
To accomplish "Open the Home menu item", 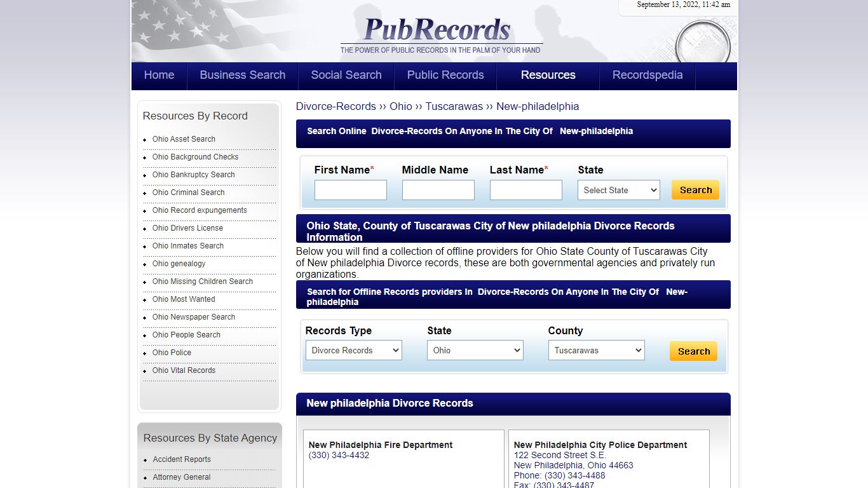I will pos(159,75).
